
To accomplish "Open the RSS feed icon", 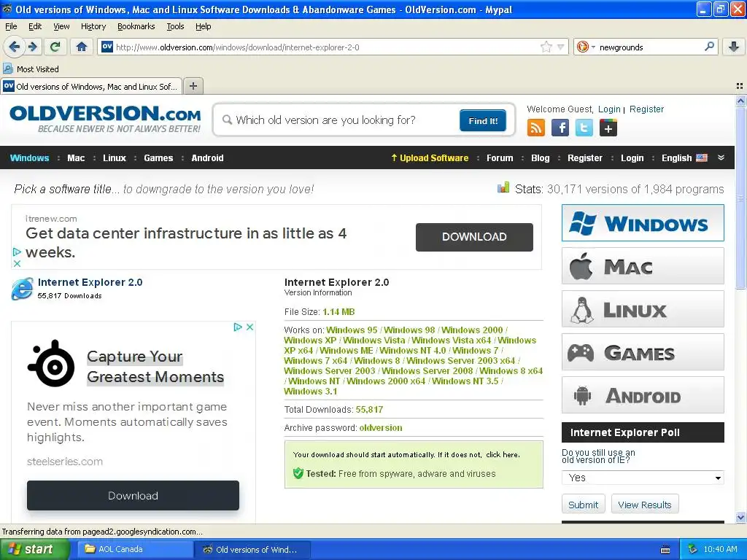I will (x=536, y=128).
